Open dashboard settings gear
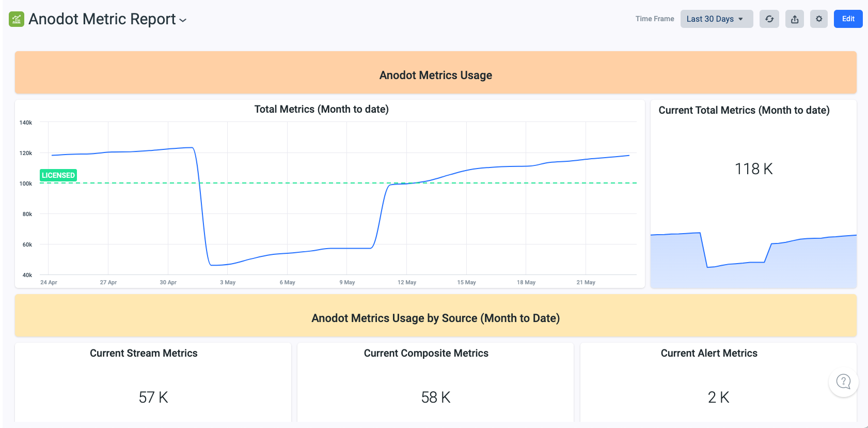The width and height of the screenshot is (868, 428). (x=818, y=19)
